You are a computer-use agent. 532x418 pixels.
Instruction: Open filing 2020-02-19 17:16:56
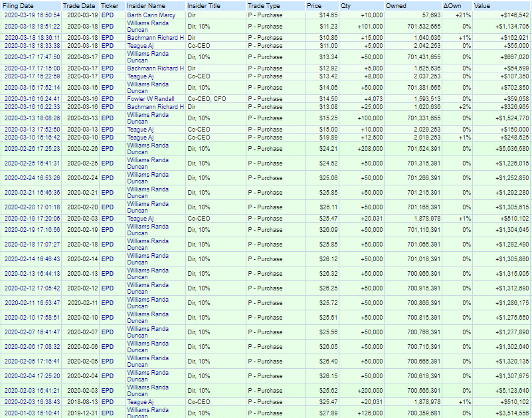pos(33,230)
